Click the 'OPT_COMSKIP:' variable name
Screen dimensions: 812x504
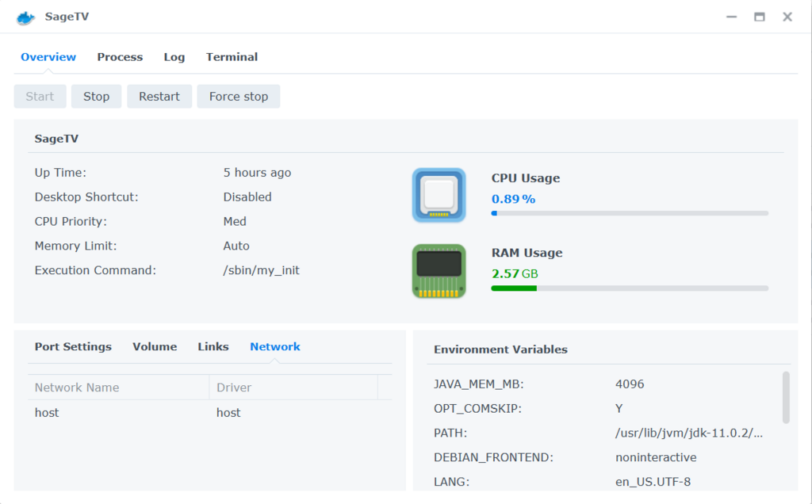pos(477,409)
